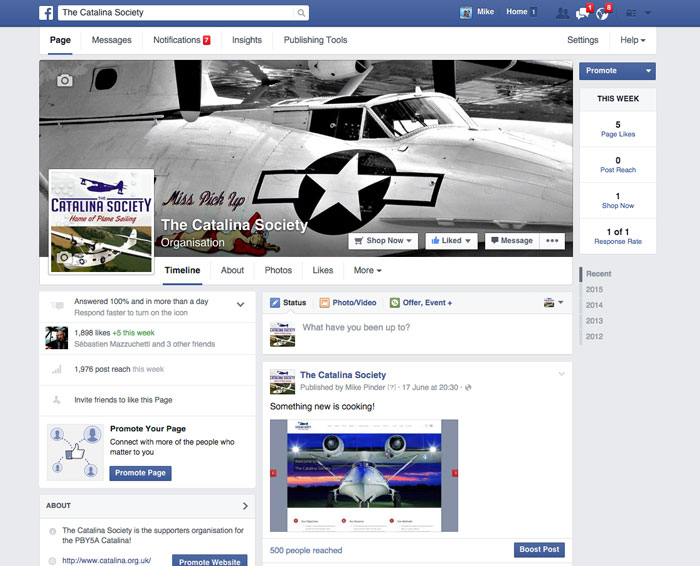Select the Timeline tab

click(x=182, y=271)
